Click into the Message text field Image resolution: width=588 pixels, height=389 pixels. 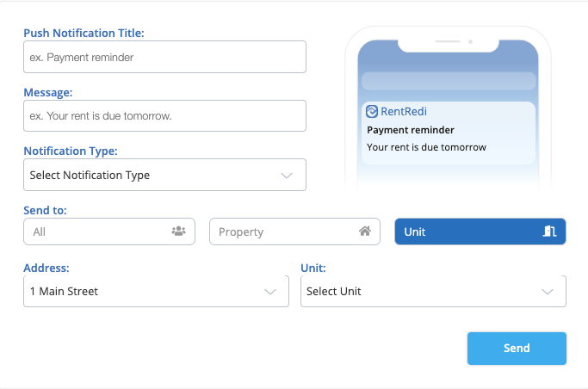point(164,115)
